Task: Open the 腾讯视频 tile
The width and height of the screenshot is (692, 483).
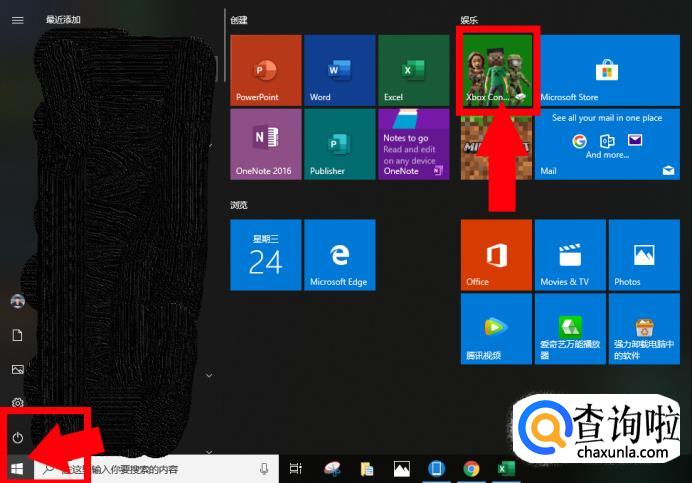Action: pyautogui.click(x=496, y=329)
